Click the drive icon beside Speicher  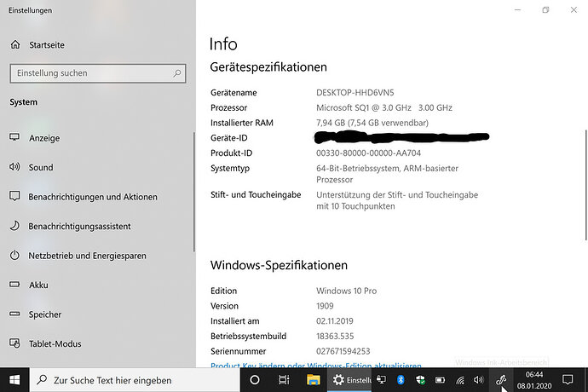click(14, 314)
